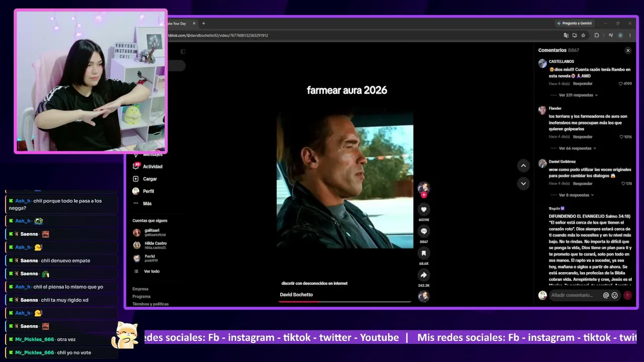The height and width of the screenshot is (362, 644).
Task: Expand the Términos y políticas footer section
Action: click(150, 304)
